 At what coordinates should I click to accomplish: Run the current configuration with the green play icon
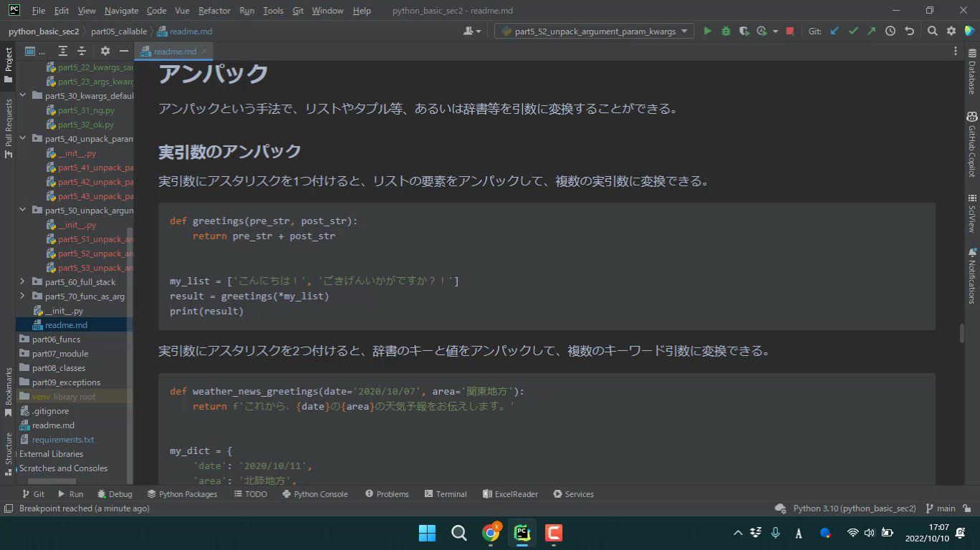pos(708,32)
